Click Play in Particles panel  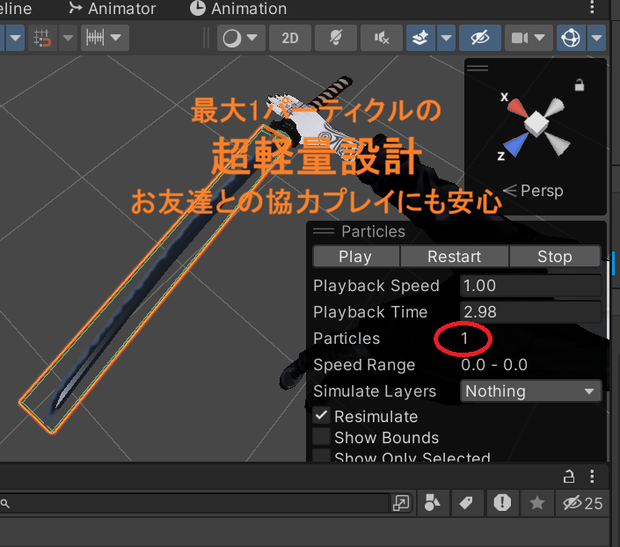355,257
